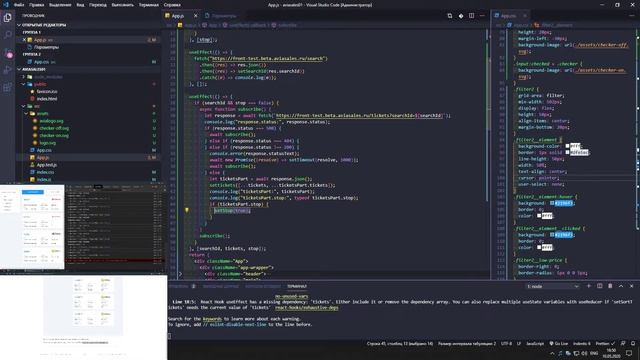
Task: Click the front-test search URL in fetch call
Action: click(268, 58)
